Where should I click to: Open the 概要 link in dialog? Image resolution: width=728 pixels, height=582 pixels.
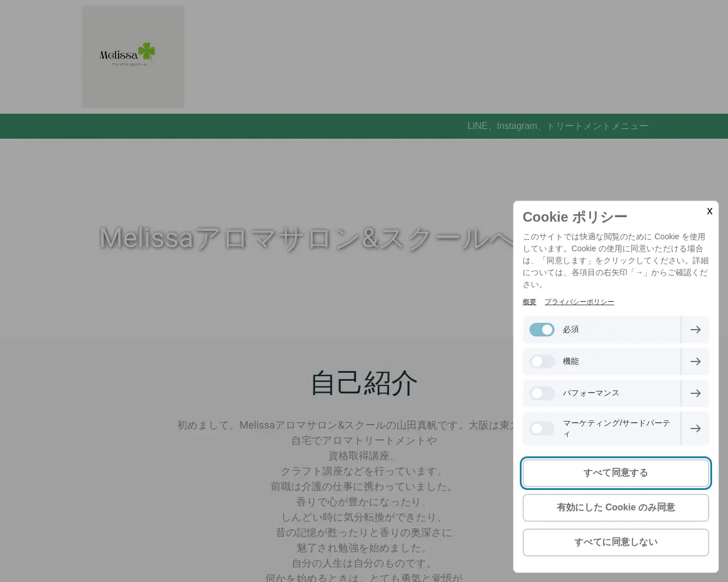tap(529, 302)
